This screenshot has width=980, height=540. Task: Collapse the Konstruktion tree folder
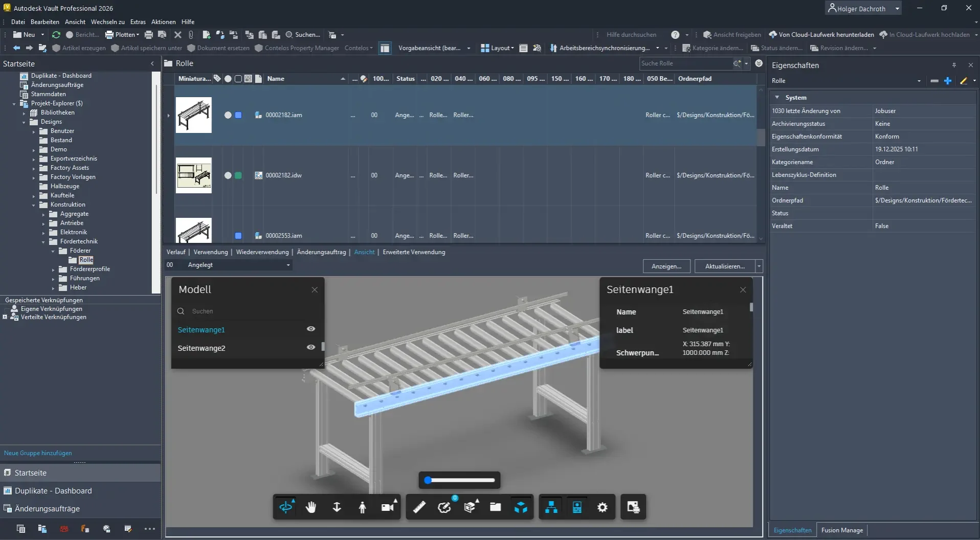[x=34, y=205]
